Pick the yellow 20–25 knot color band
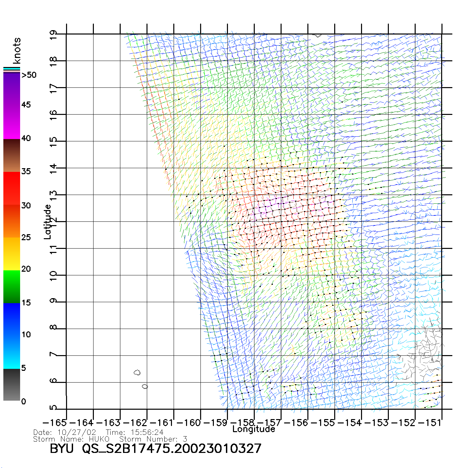Viewport: 476px width, 469px height. coord(12,254)
